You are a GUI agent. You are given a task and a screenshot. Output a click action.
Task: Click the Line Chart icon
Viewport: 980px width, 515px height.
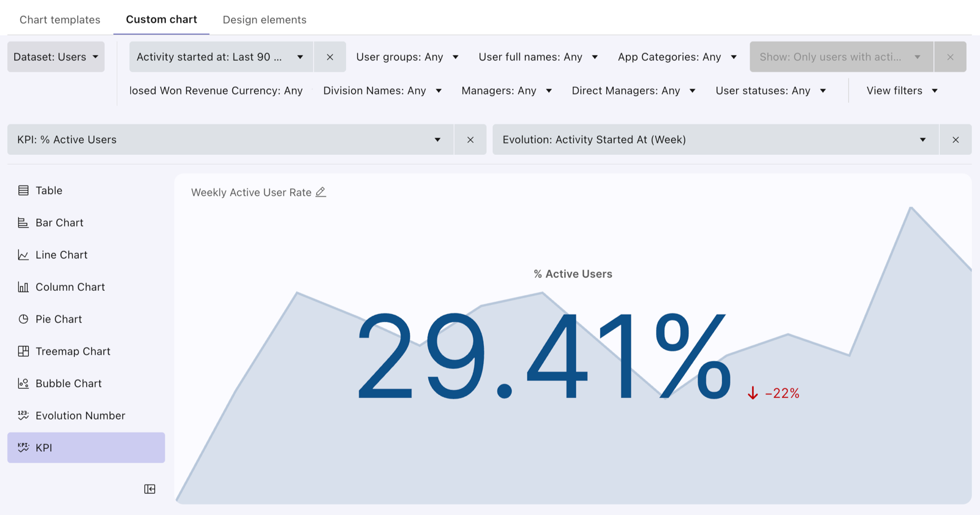(x=23, y=255)
